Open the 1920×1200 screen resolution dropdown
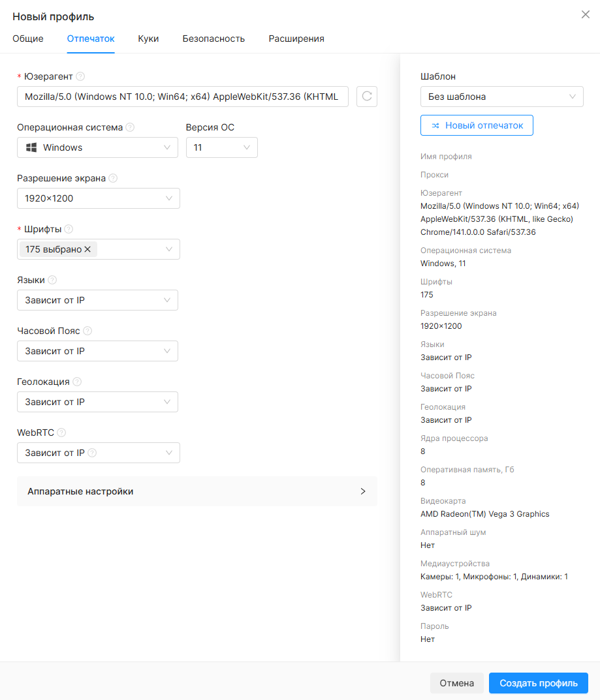600x700 pixels. [99, 198]
